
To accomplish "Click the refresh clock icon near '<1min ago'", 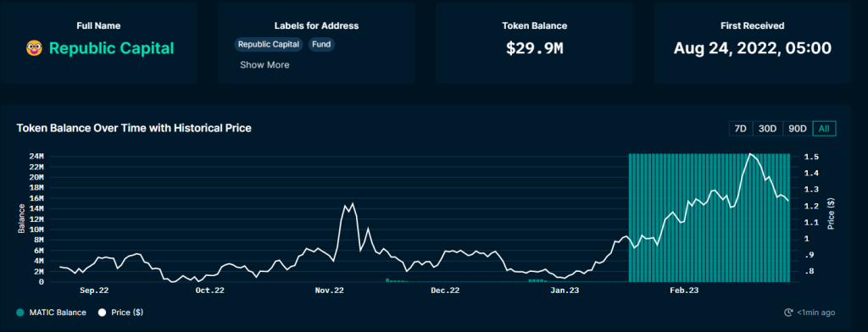I will click(x=789, y=313).
